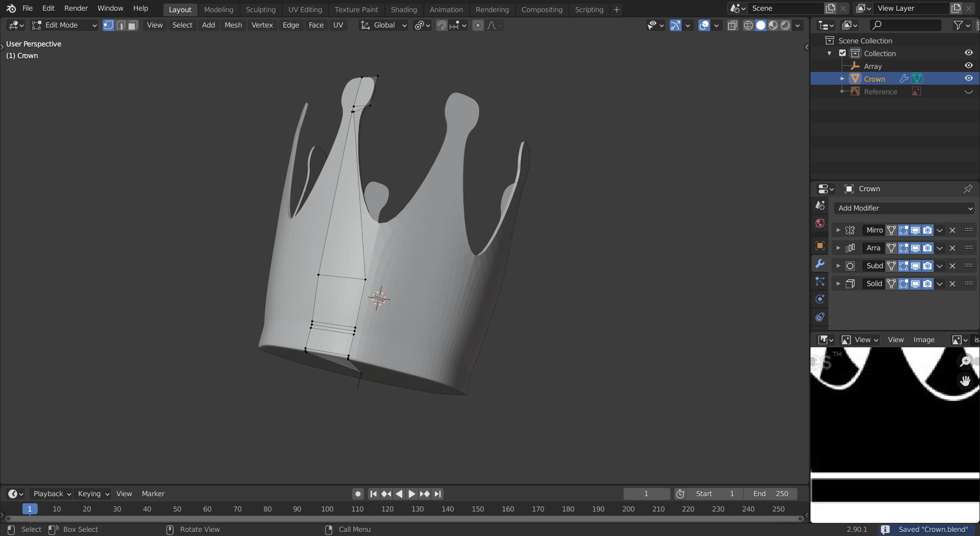Open the Modifier properties tab wrench
The width and height of the screenshot is (980, 536).
820,264
